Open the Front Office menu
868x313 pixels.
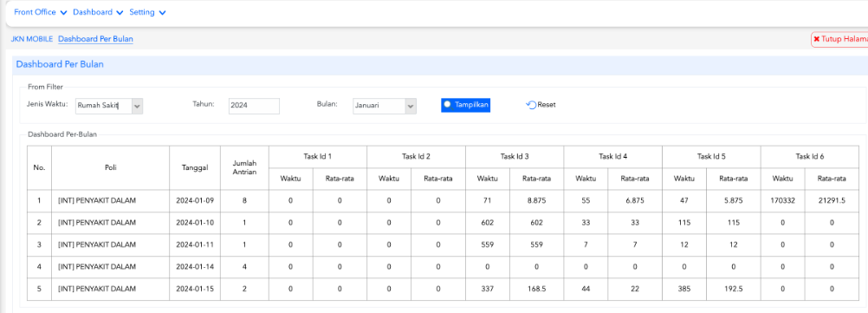coord(41,12)
